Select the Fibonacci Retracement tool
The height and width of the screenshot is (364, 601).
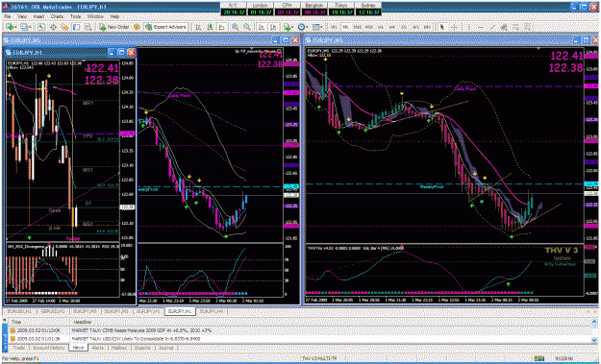coord(516,27)
